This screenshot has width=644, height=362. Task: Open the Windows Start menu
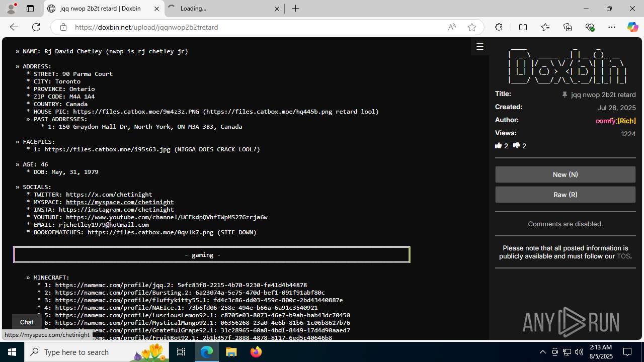pos(12,352)
